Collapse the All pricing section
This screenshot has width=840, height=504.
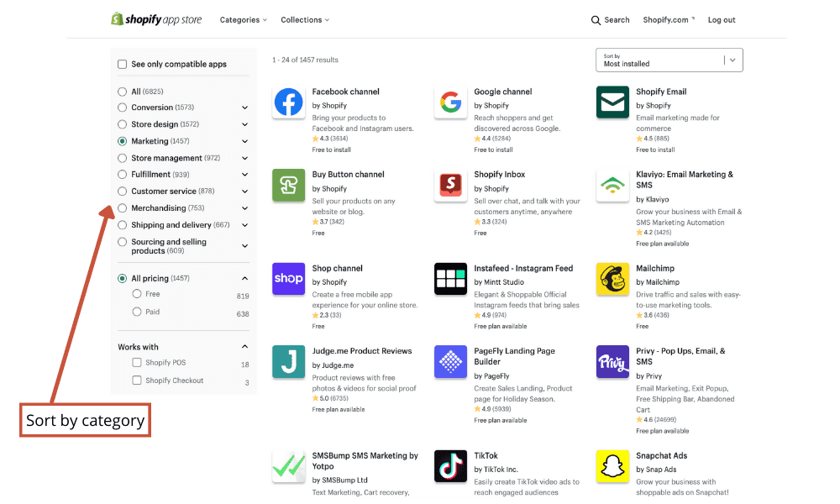244,279
